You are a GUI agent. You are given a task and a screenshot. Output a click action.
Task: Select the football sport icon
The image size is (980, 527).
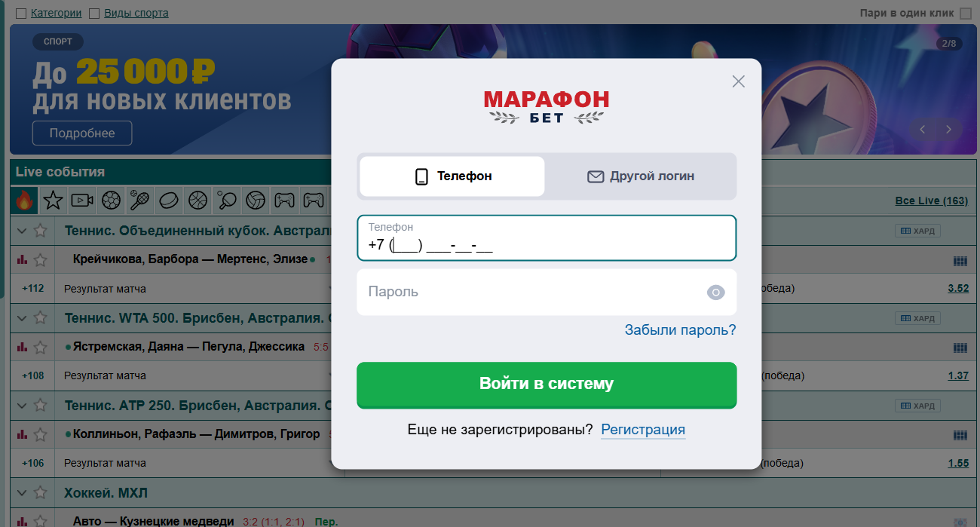click(111, 200)
